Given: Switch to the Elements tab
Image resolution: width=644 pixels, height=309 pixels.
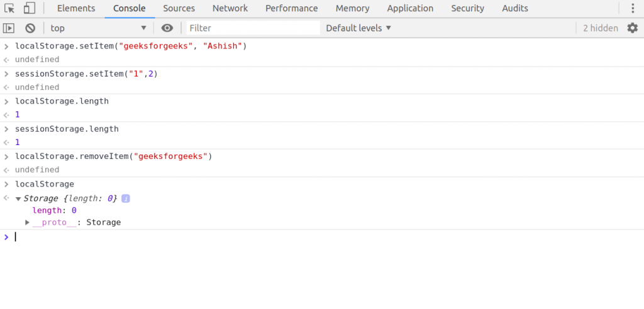Looking at the screenshot, I should (76, 9).
